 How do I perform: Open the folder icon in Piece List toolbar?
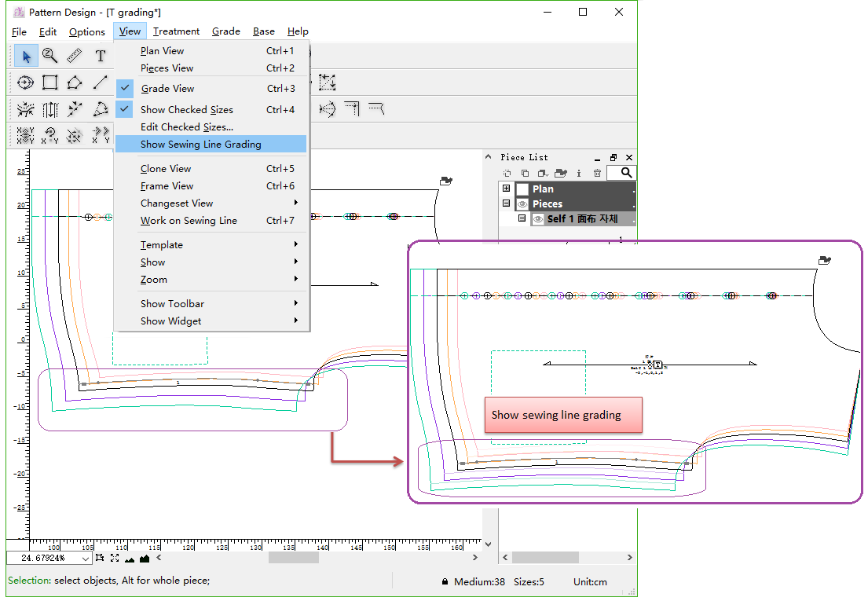coord(561,173)
